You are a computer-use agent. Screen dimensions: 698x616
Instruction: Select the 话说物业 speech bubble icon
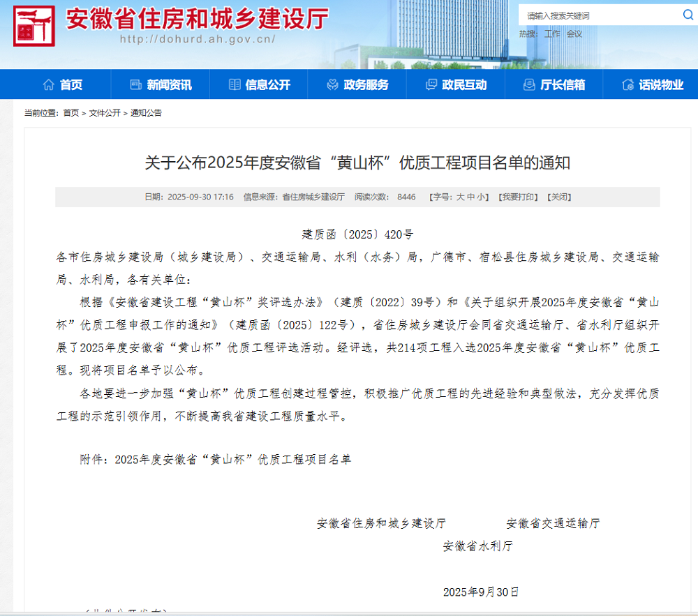coord(626,84)
